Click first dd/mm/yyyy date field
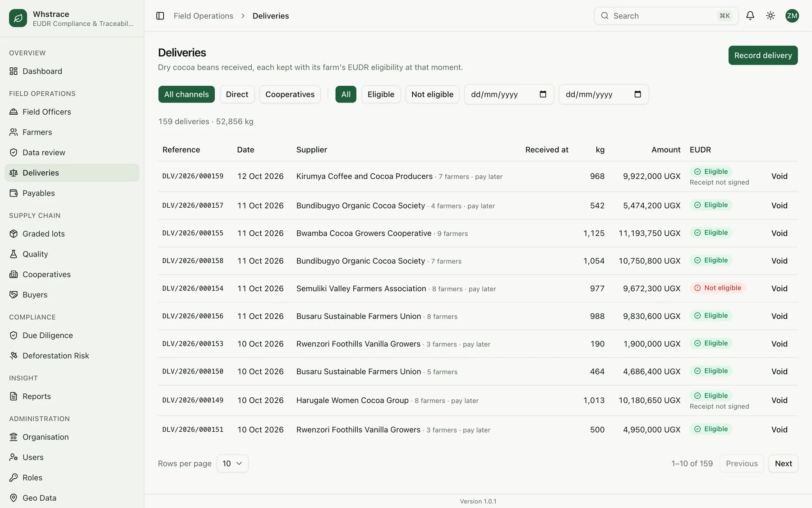The height and width of the screenshot is (508, 812). tap(509, 94)
